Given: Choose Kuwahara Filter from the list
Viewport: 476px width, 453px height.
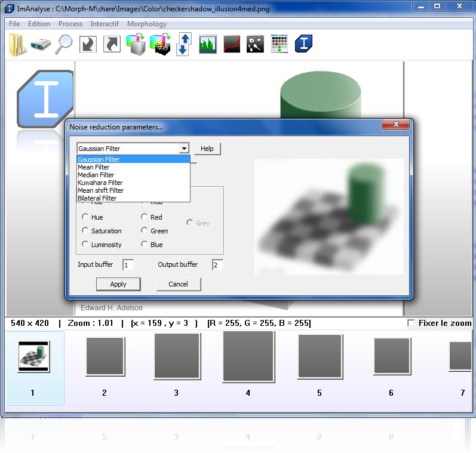Looking at the screenshot, I should pos(133,183).
